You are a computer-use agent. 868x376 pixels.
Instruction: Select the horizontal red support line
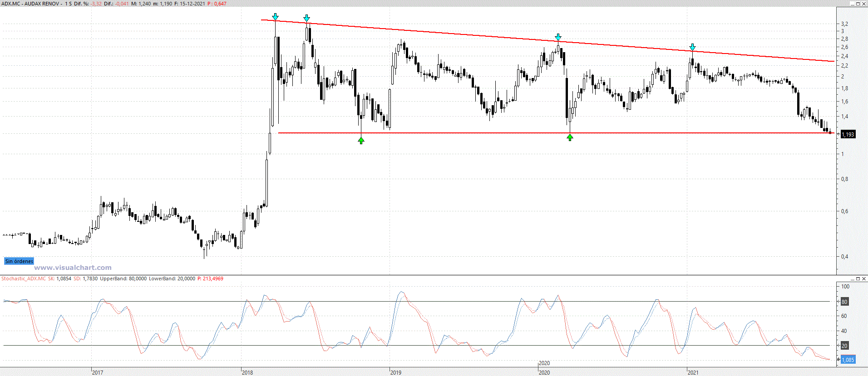(556, 133)
